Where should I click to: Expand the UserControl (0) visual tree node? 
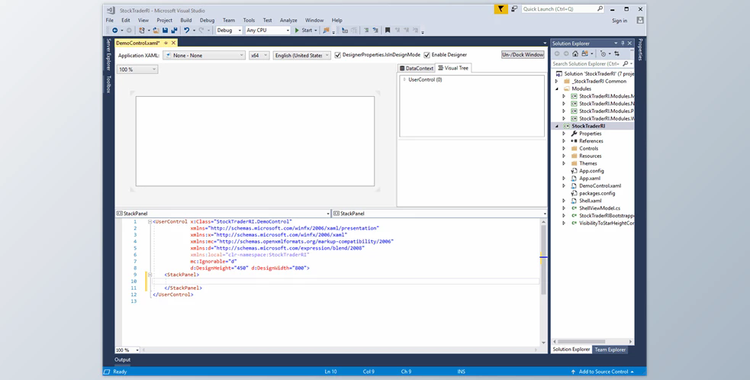405,79
